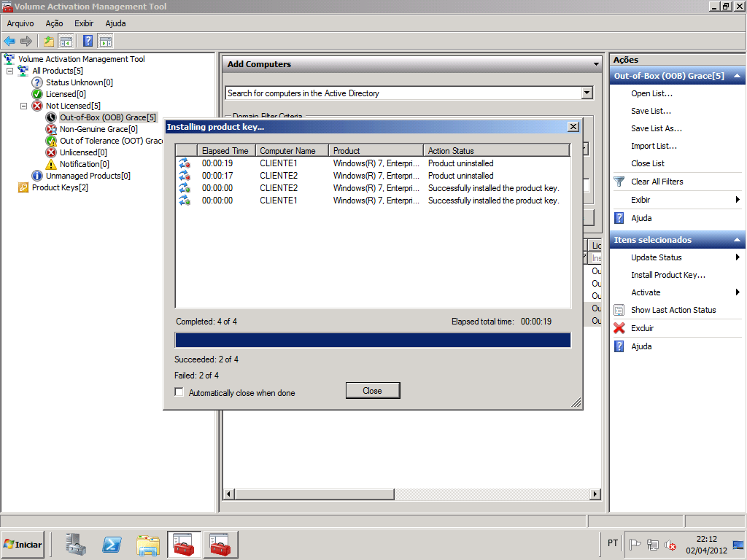
Task: Click Open List… action
Action: (x=651, y=93)
